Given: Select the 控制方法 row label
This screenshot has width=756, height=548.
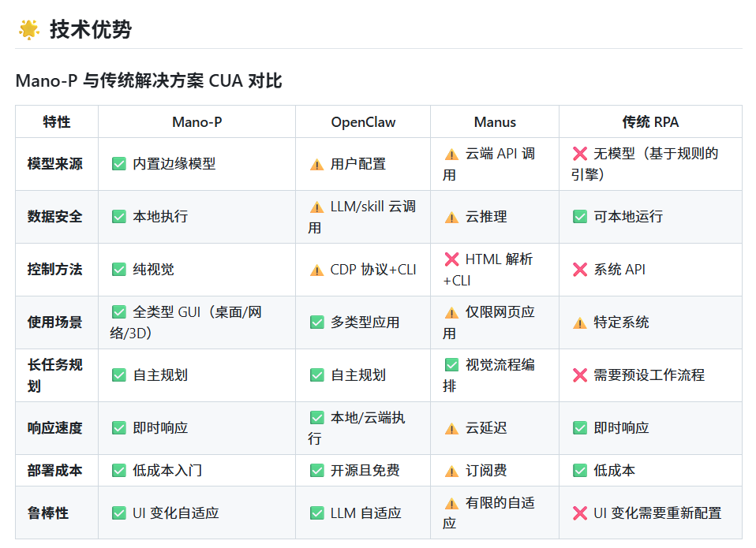Looking at the screenshot, I should (55, 269).
